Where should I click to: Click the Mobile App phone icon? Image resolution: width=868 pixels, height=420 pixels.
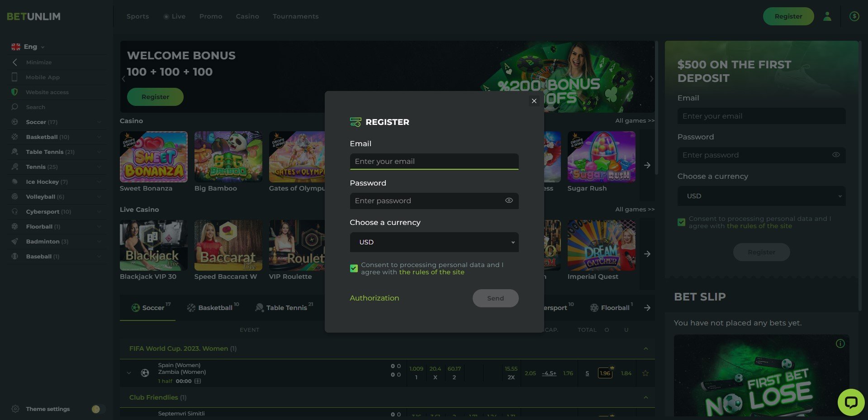pyautogui.click(x=14, y=77)
